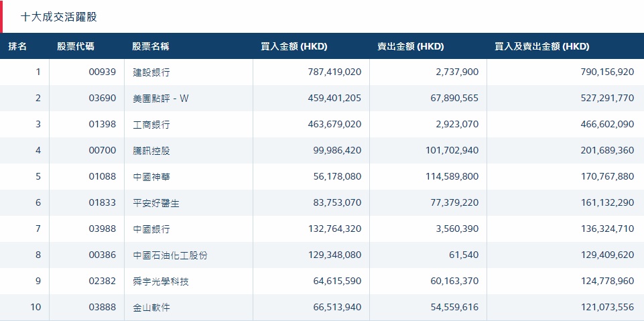Select buy amount 132,764,320
The width and height of the screenshot is (644, 321).
tap(334, 229)
